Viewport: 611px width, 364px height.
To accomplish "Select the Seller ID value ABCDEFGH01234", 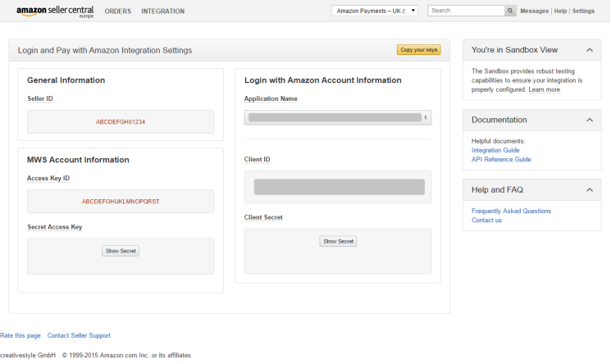I will click(x=121, y=122).
